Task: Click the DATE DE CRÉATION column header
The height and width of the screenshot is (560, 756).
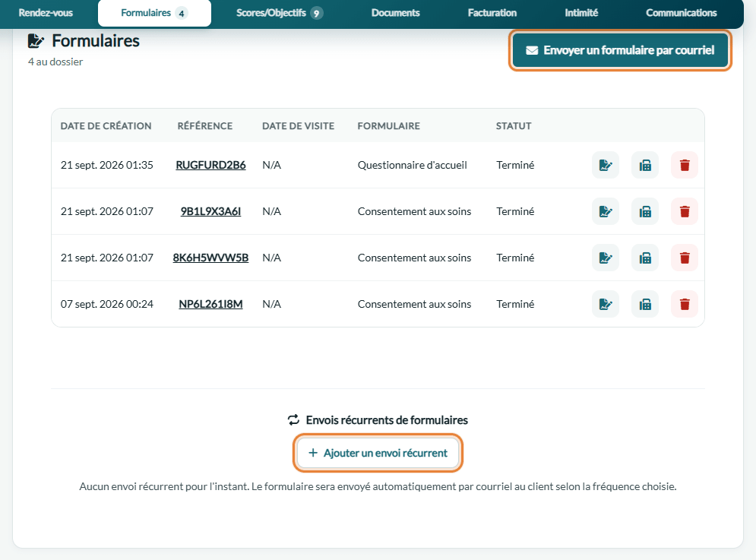Action: coord(106,126)
